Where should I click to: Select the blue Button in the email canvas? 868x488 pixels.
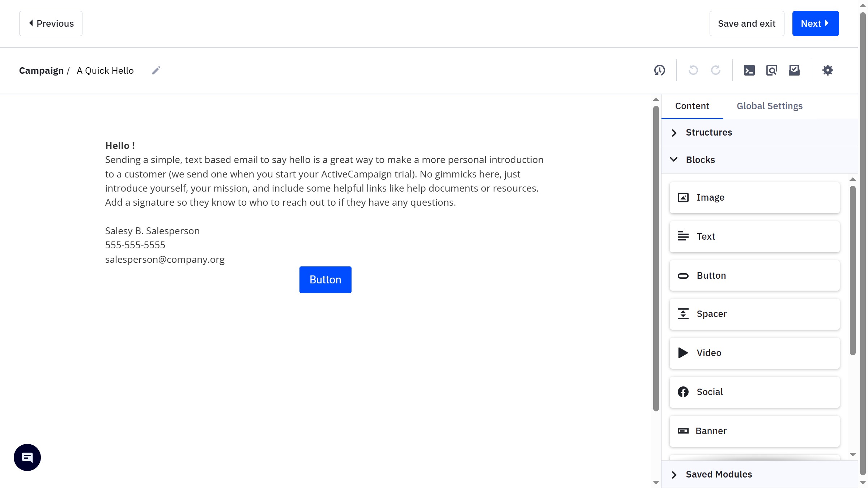[x=325, y=280]
